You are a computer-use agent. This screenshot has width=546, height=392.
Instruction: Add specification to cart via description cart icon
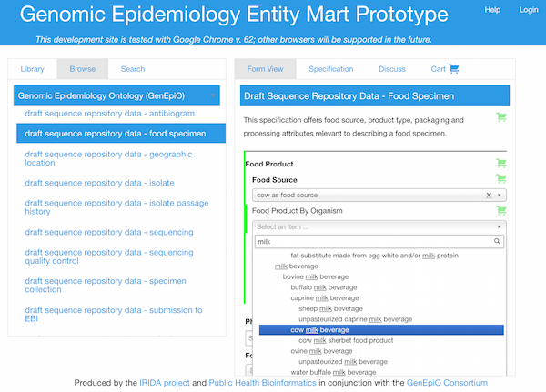tap(501, 117)
